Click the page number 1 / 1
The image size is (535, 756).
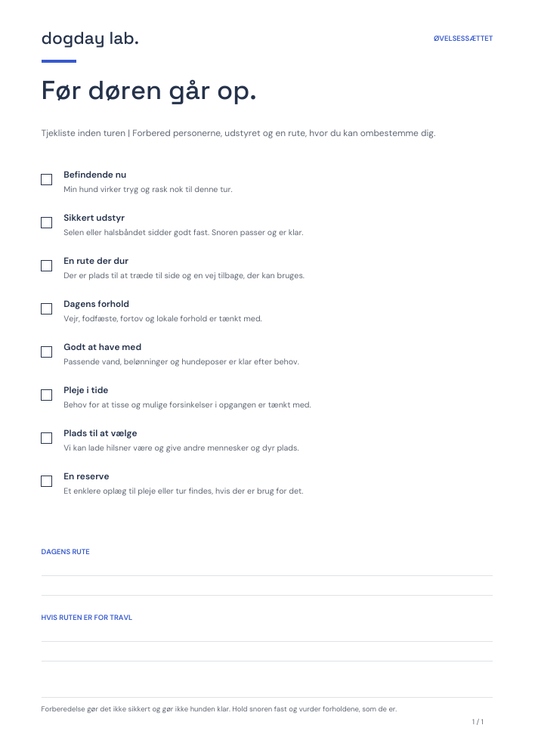tap(478, 722)
